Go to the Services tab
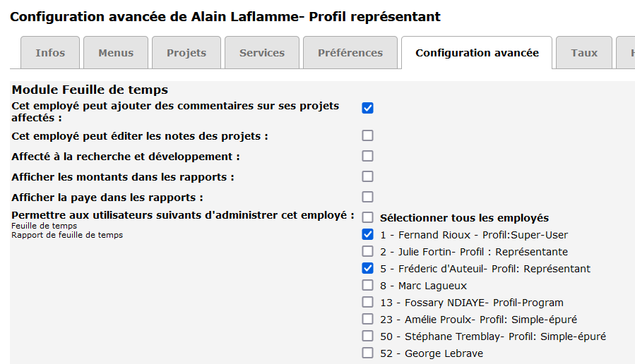The width and height of the screenshot is (635, 364). point(262,53)
